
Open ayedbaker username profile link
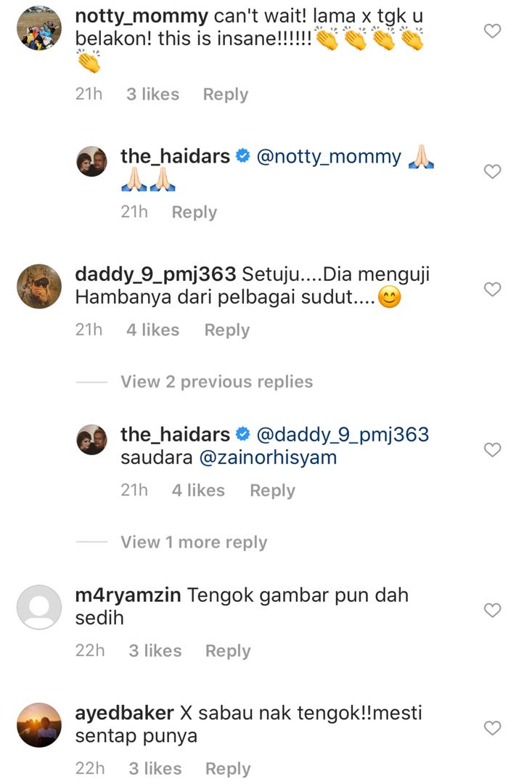(x=125, y=714)
